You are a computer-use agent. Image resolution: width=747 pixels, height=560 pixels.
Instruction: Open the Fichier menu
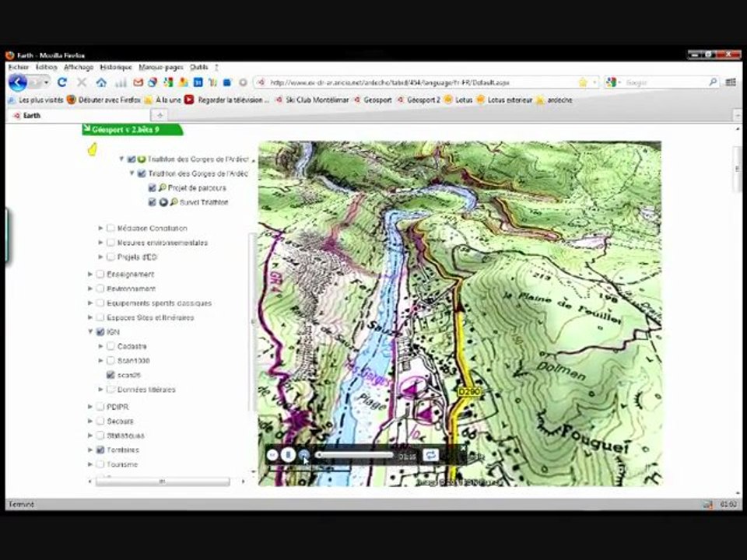click(19, 67)
